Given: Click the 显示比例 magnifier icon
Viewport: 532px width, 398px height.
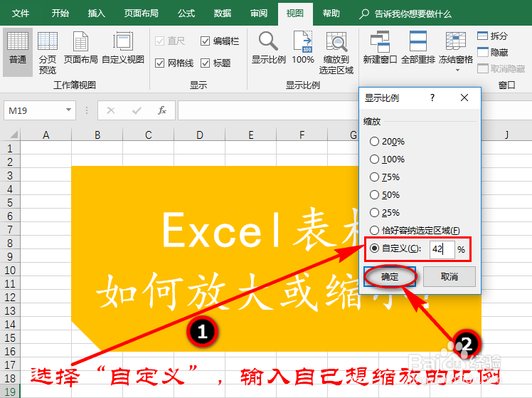Looking at the screenshot, I should [268, 41].
